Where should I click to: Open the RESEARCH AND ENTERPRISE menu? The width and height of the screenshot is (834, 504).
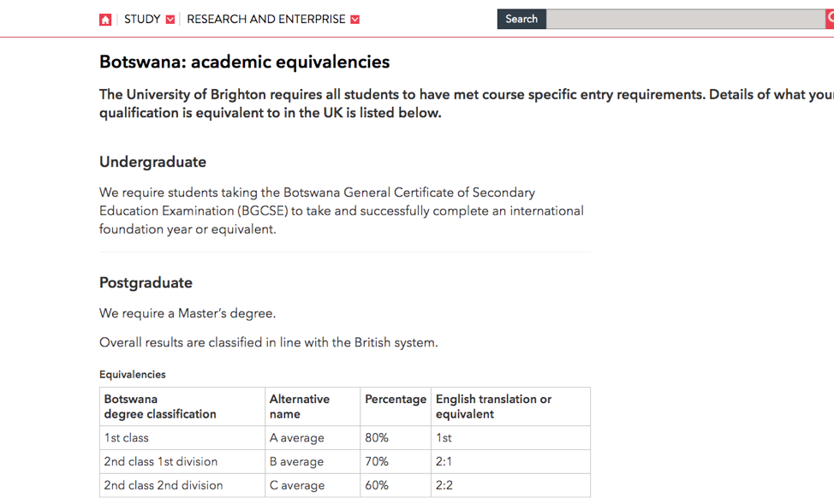pos(265,19)
